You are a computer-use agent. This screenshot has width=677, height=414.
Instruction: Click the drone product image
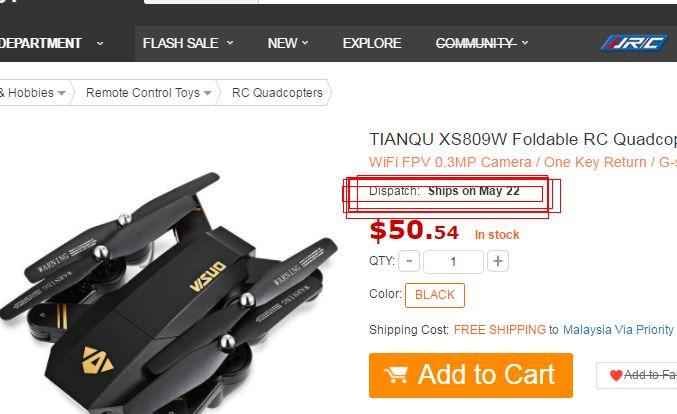click(168, 294)
